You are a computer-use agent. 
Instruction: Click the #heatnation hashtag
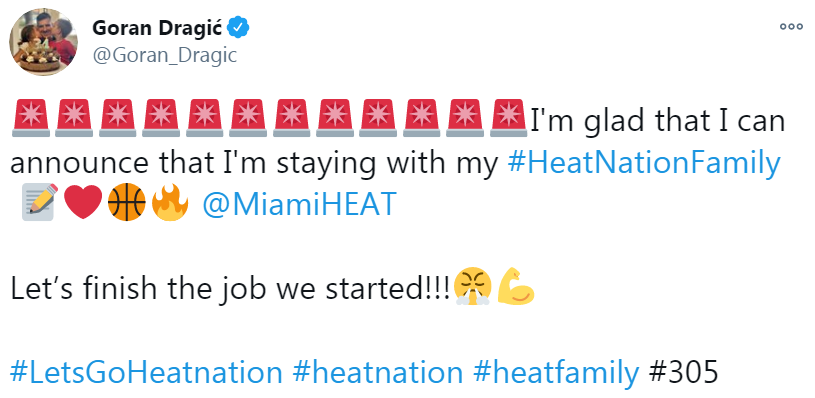378,372
